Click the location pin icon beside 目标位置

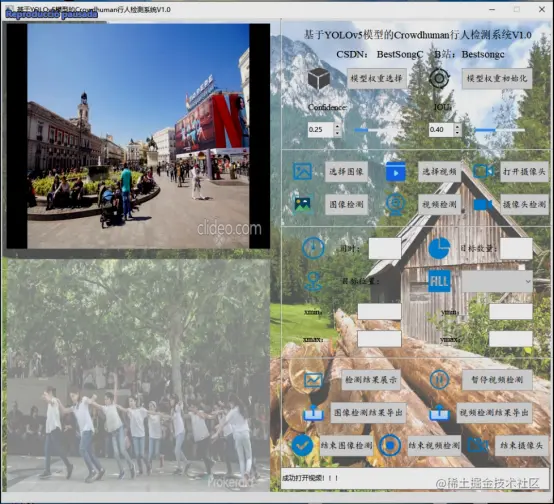pos(313,281)
